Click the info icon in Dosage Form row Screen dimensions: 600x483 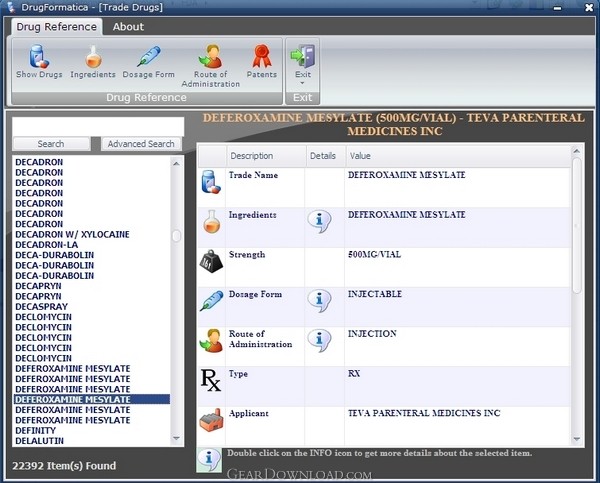pos(319,300)
